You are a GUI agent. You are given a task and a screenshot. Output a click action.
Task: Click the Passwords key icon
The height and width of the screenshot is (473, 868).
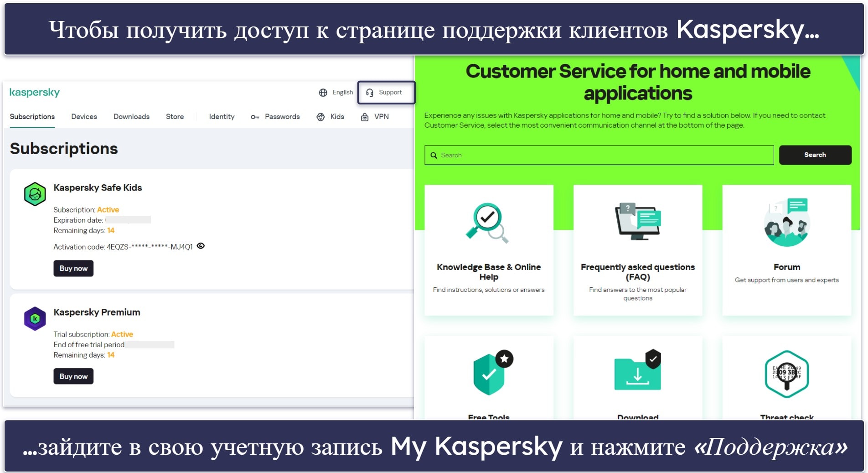coord(255,117)
